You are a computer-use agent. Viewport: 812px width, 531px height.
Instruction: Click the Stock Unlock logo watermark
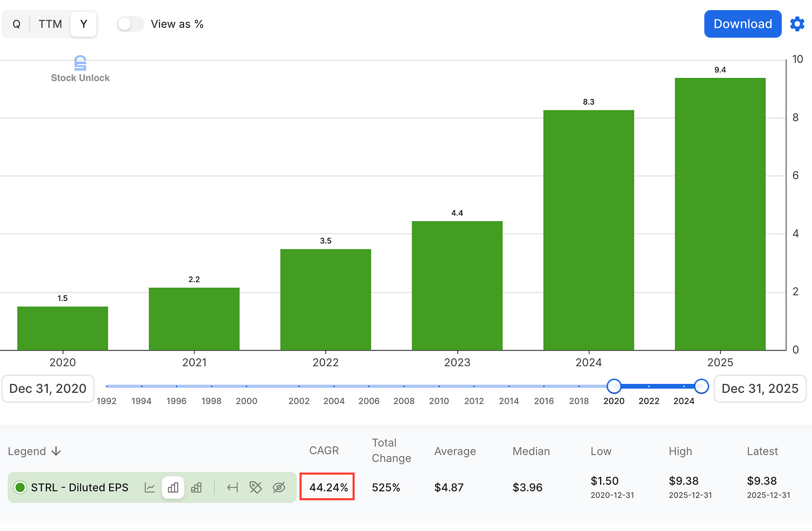coord(80,68)
